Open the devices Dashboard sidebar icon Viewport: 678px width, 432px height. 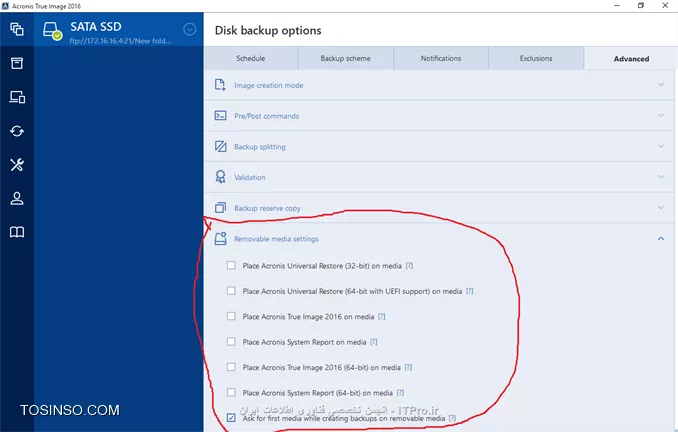17,97
